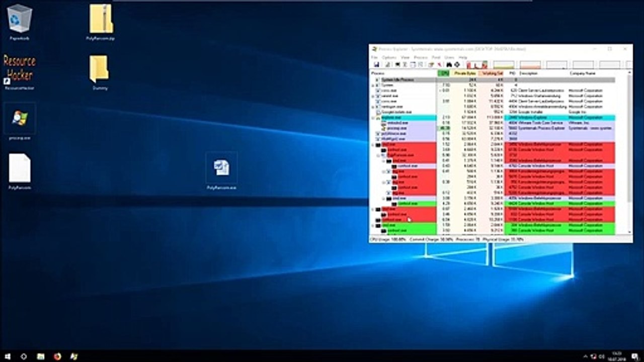Click the process list vertical scrollbar

[x=630, y=152]
